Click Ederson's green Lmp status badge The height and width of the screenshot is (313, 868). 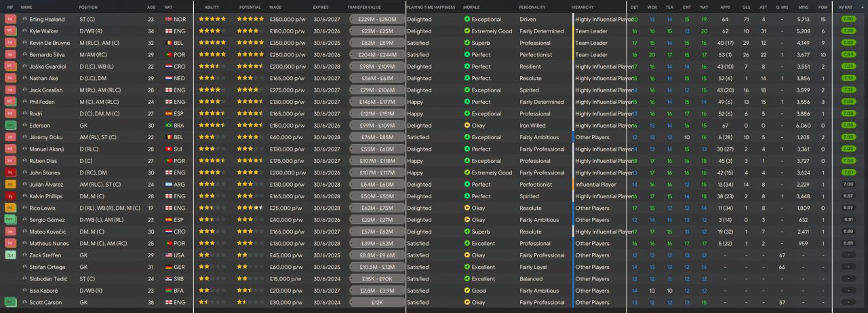9,126
